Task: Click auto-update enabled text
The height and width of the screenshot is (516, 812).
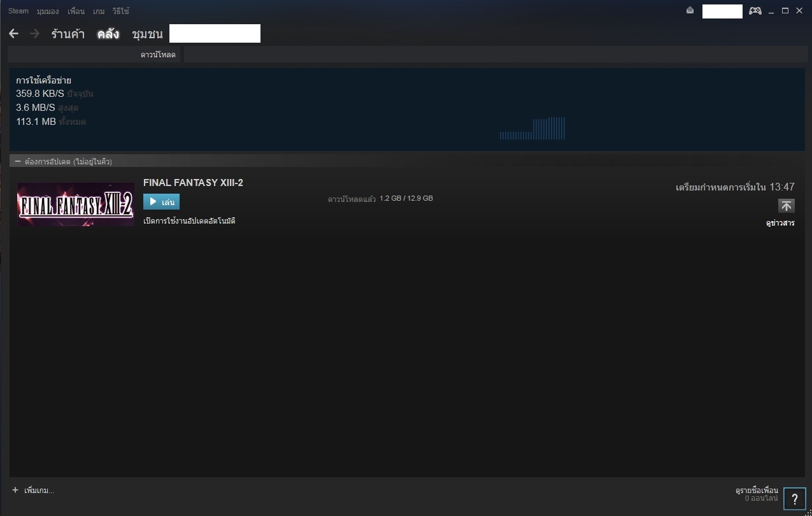Action: coord(189,221)
